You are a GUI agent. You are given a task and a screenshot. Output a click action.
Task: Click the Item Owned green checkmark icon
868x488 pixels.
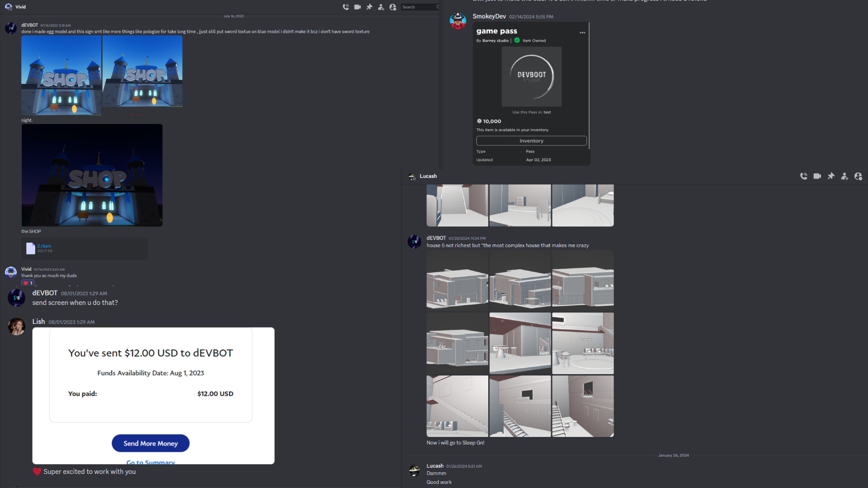[x=517, y=40]
